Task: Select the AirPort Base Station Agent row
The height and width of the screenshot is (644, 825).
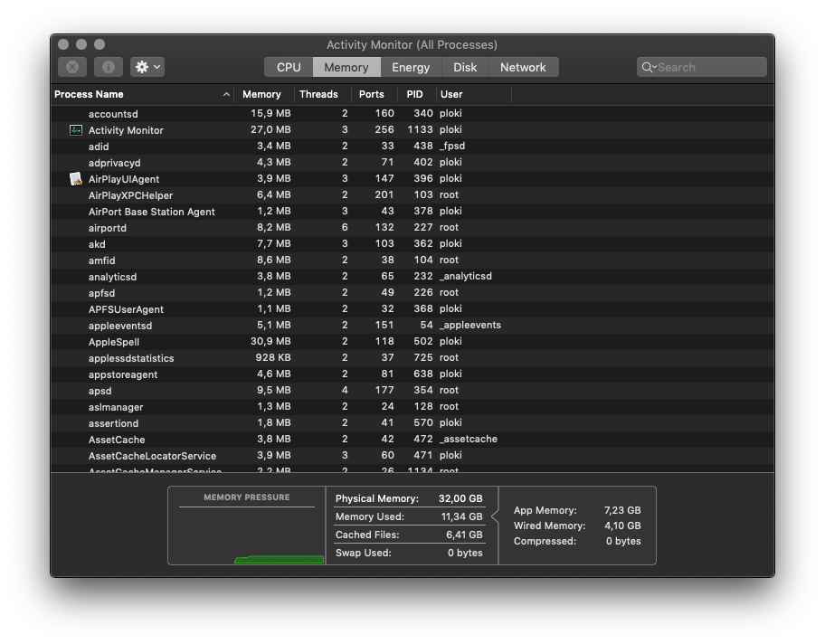Action: (x=412, y=212)
